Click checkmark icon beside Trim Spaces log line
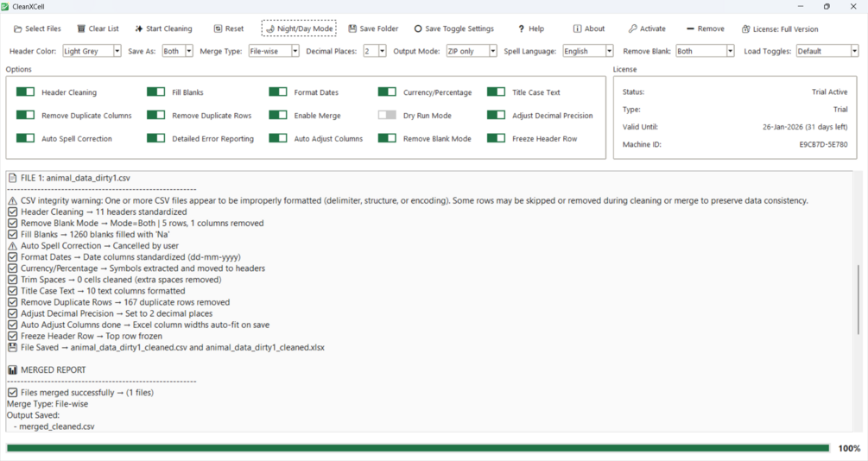Screen dimensions: 868x461 pos(12,280)
